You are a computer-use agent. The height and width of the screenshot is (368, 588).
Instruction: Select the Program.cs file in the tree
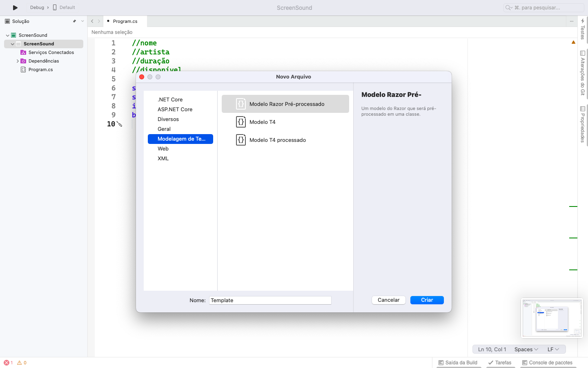point(40,70)
